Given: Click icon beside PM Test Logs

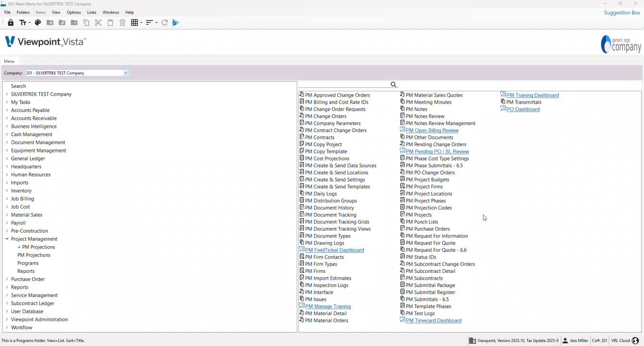Looking at the screenshot, I should (x=403, y=313).
